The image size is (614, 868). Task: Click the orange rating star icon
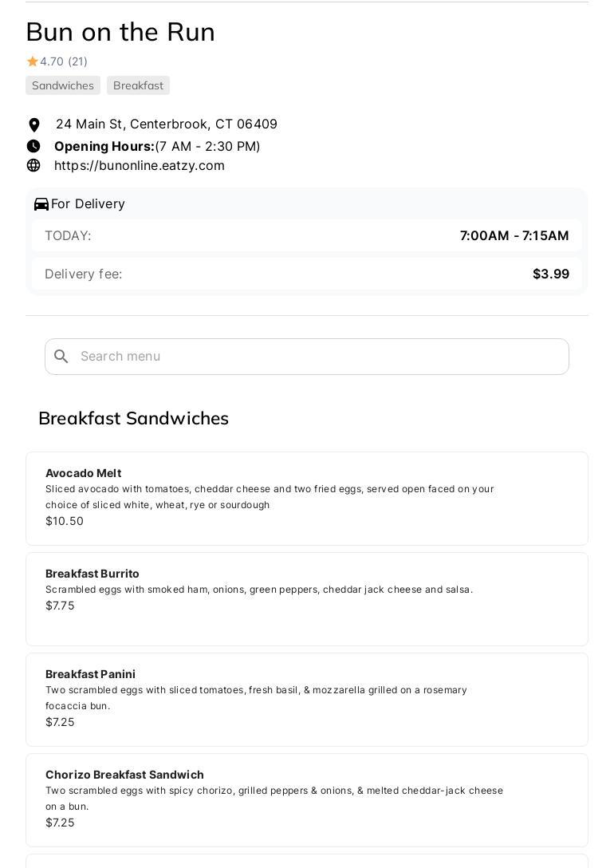33,61
